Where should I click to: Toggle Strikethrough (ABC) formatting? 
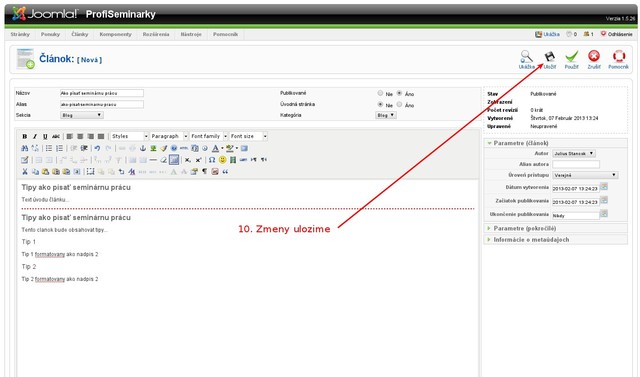[x=56, y=136]
